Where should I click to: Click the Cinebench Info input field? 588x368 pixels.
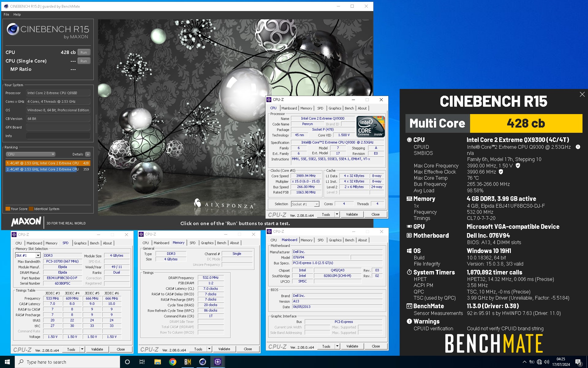[x=58, y=136]
